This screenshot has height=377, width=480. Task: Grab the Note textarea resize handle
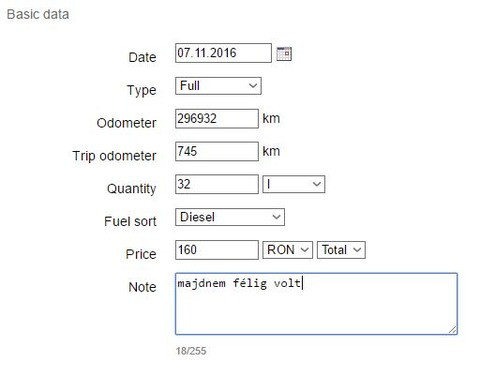(x=453, y=330)
